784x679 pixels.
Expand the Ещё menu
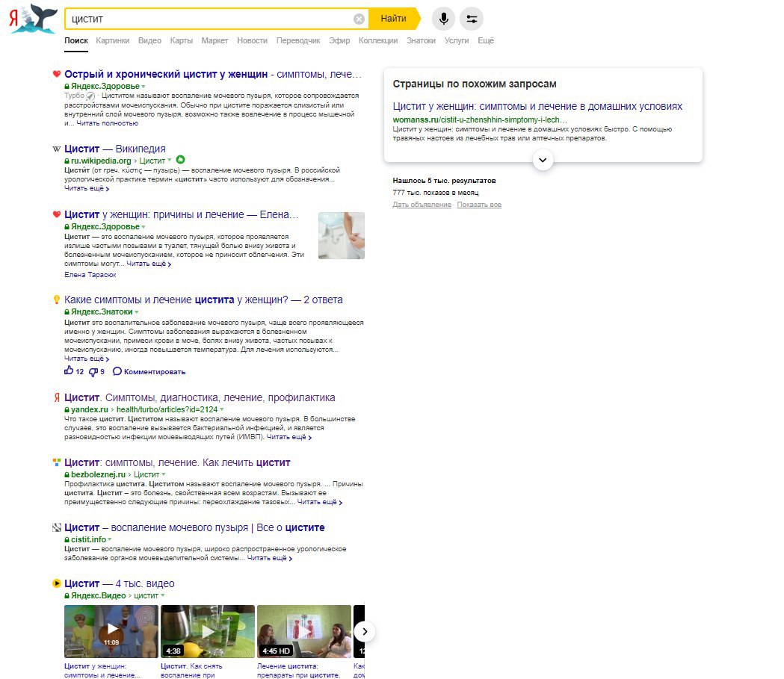486,40
